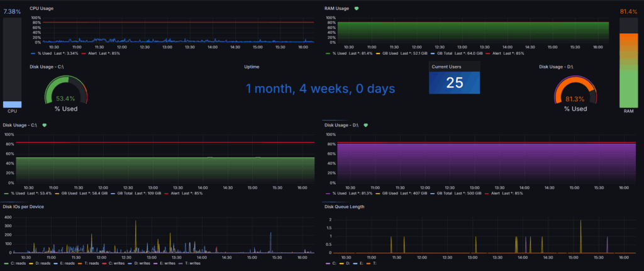Click the green 53.4% gauge for drive C:\
The height and width of the screenshot is (271, 644).
(x=65, y=92)
